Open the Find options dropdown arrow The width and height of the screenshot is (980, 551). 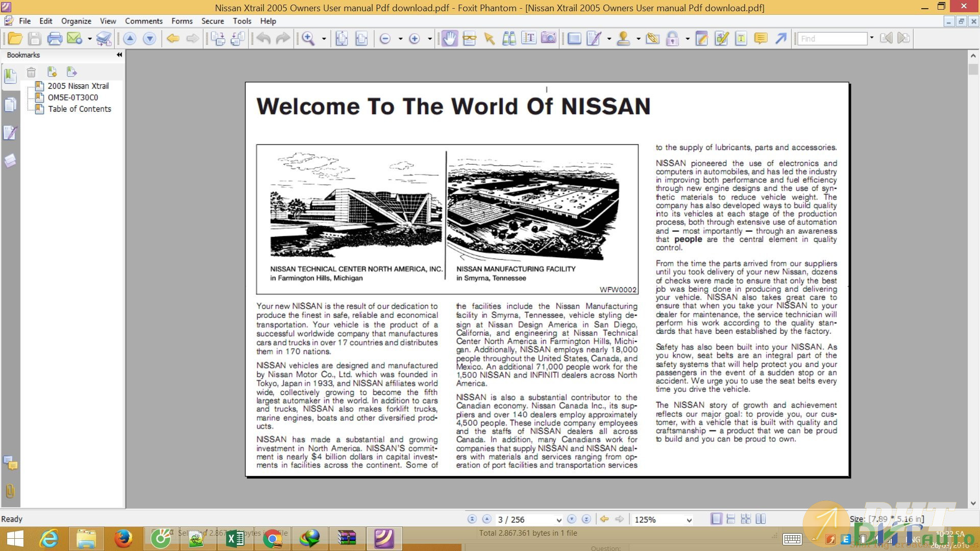click(871, 38)
